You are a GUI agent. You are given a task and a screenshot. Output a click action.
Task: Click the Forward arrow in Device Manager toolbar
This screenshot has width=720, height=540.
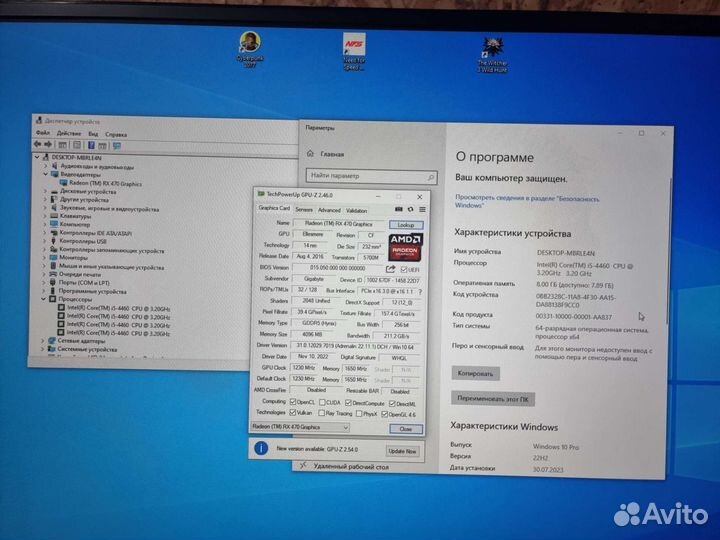click(48, 145)
